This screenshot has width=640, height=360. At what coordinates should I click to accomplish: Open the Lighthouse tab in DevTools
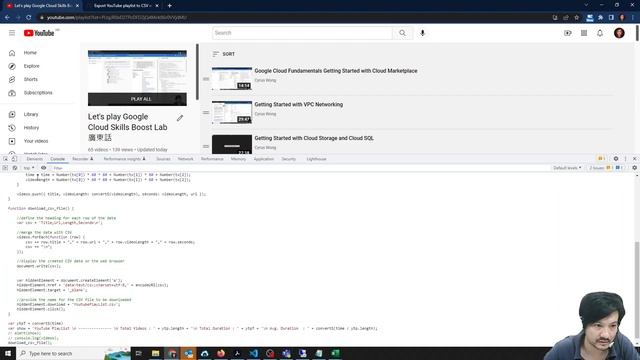(316, 159)
